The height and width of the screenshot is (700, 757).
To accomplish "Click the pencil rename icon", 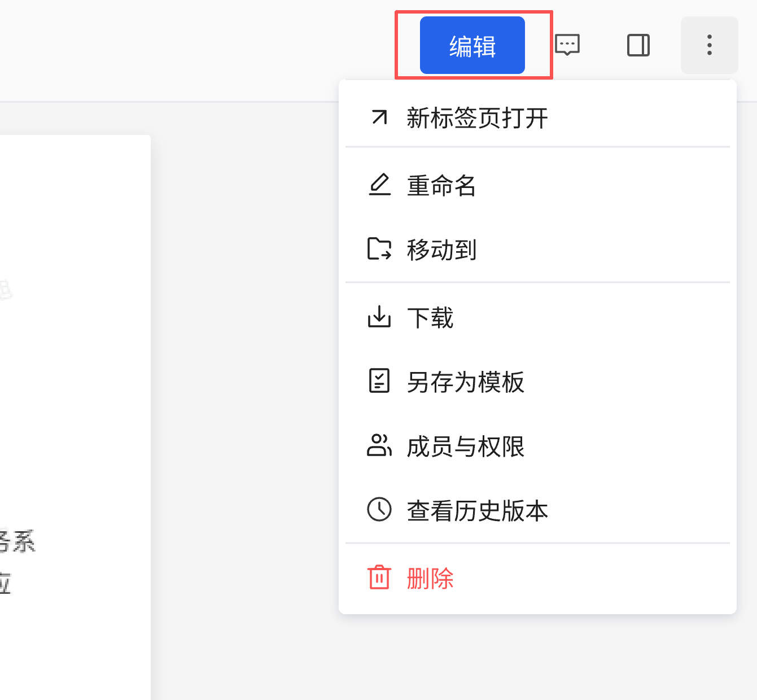I will (379, 185).
